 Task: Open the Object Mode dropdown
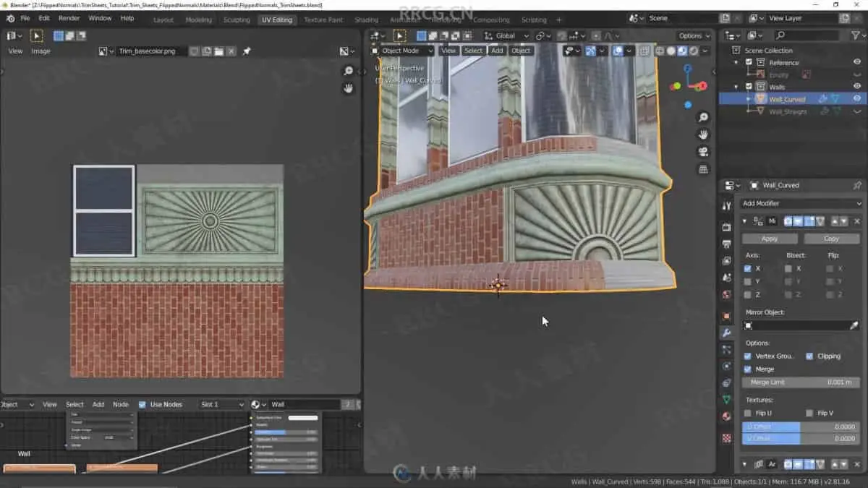402,51
